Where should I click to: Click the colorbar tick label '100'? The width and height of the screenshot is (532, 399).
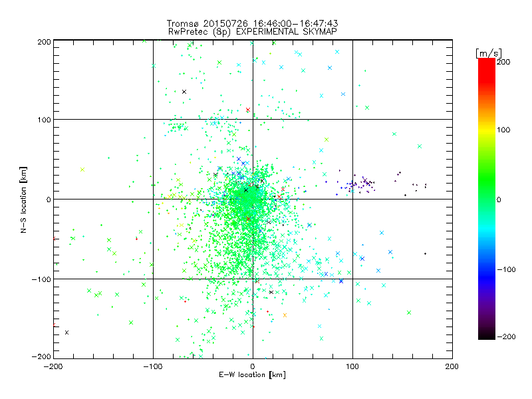point(503,130)
